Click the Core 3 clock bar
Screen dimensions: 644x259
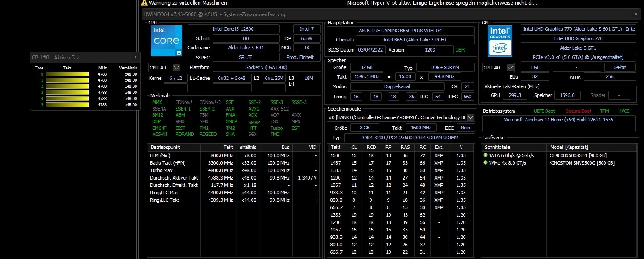click(67, 93)
